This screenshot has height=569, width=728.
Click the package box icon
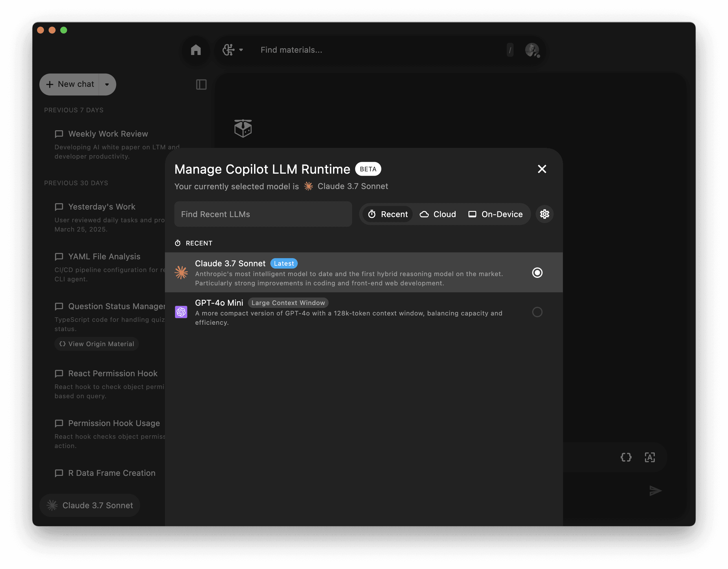point(243,128)
